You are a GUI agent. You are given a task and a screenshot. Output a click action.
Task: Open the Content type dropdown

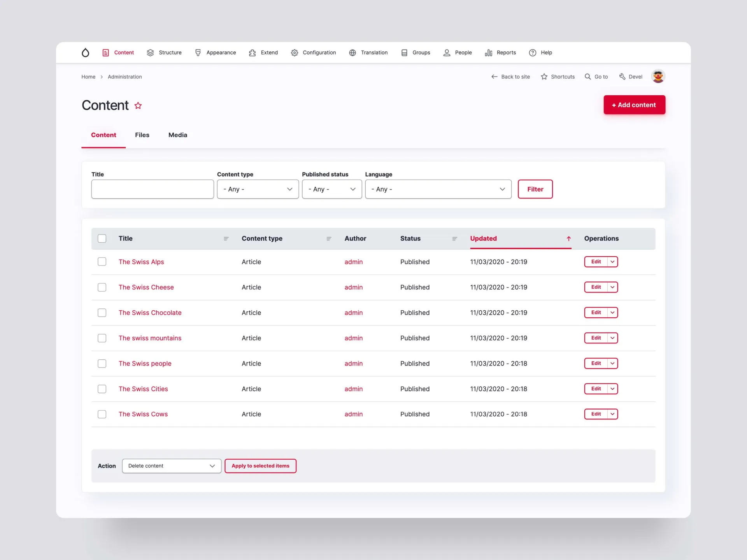[x=258, y=189]
